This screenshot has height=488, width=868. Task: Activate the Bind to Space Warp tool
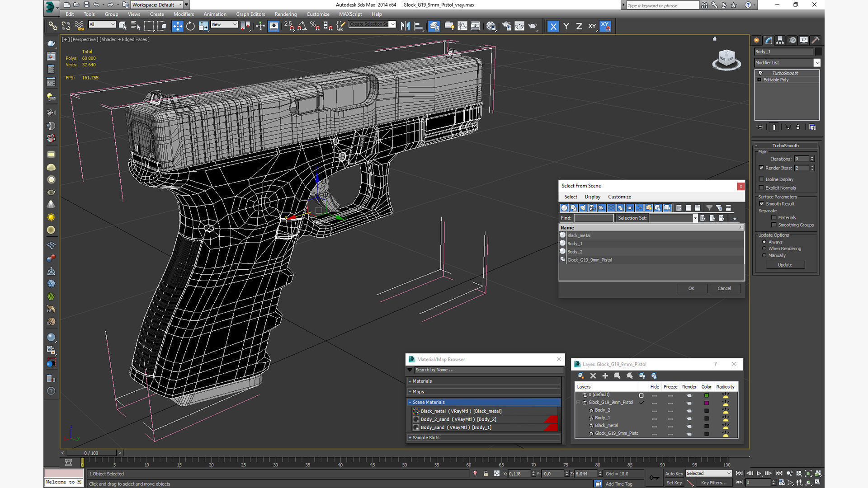pyautogui.click(x=79, y=26)
